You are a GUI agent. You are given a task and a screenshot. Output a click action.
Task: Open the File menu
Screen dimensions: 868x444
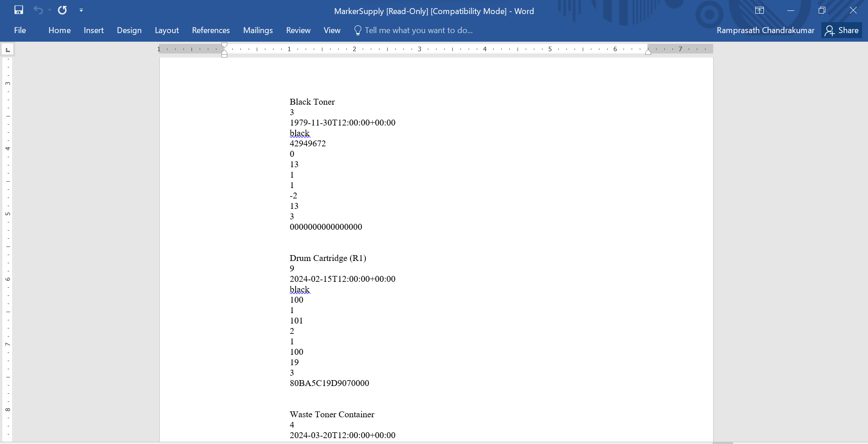click(x=20, y=30)
